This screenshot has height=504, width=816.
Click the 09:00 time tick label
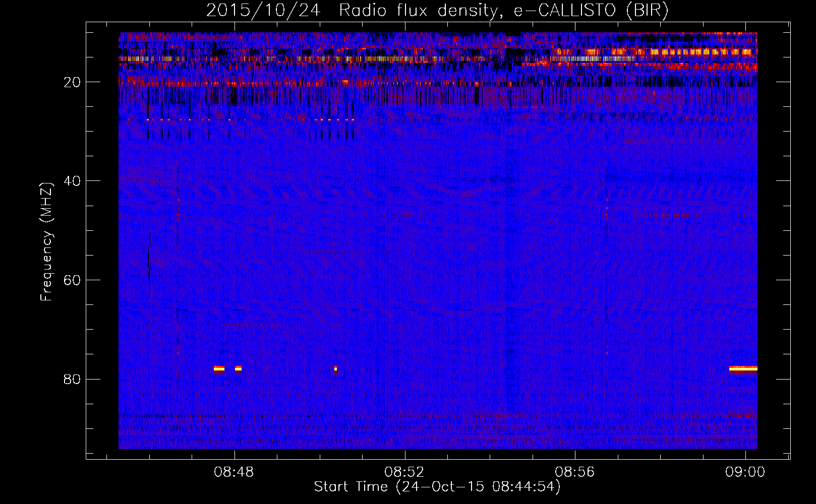745,472
